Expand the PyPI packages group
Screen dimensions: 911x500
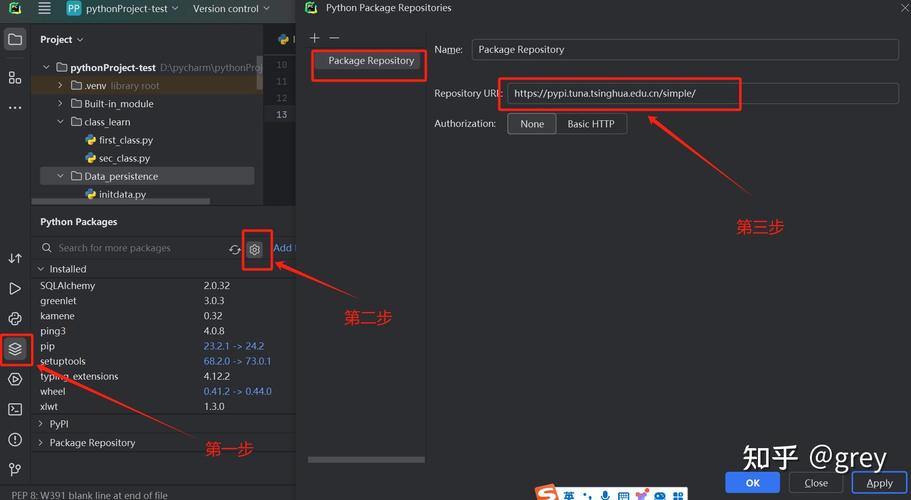coord(41,424)
